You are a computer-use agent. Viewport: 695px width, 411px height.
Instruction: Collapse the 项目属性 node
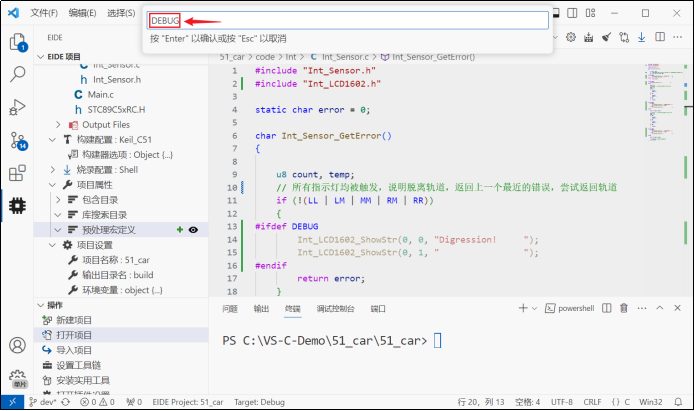pyautogui.click(x=52, y=185)
